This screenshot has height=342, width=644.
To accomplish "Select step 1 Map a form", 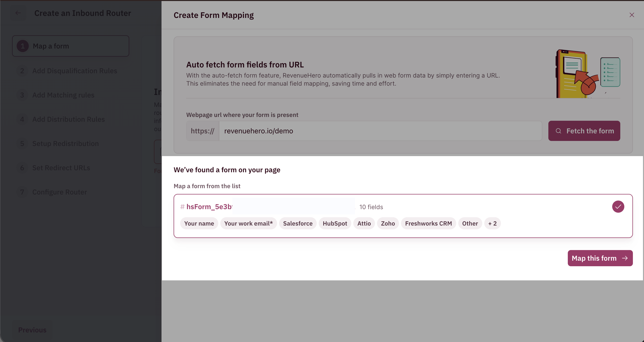I will click(71, 46).
